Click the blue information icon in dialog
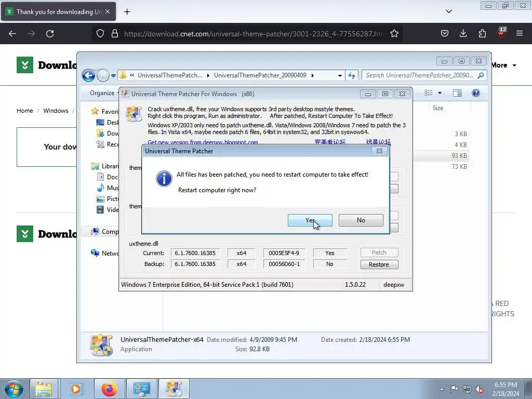 164,179
